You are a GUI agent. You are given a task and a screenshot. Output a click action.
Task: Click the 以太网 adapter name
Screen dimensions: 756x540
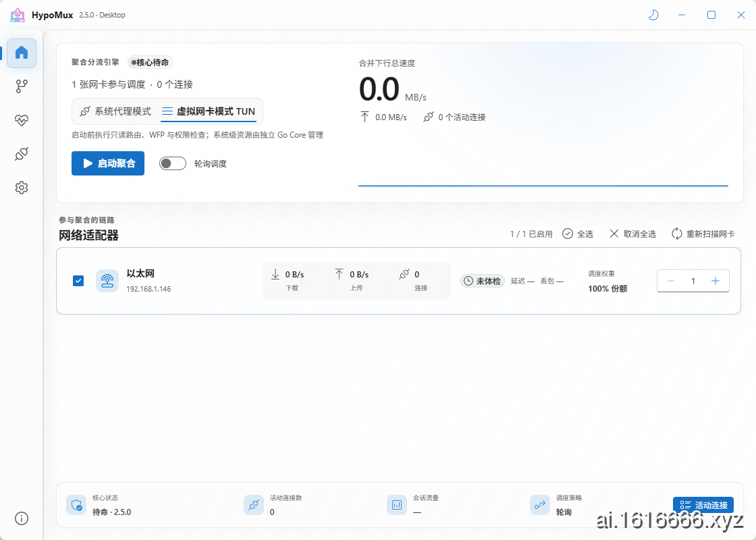(140, 273)
